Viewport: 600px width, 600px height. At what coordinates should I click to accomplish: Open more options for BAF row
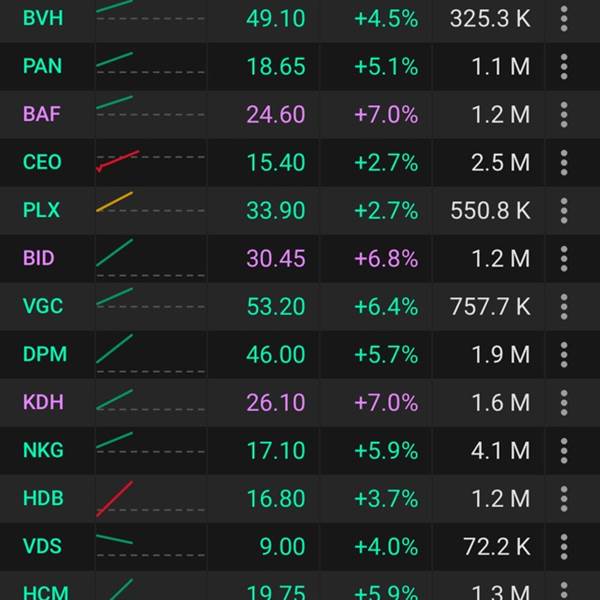coord(564,114)
